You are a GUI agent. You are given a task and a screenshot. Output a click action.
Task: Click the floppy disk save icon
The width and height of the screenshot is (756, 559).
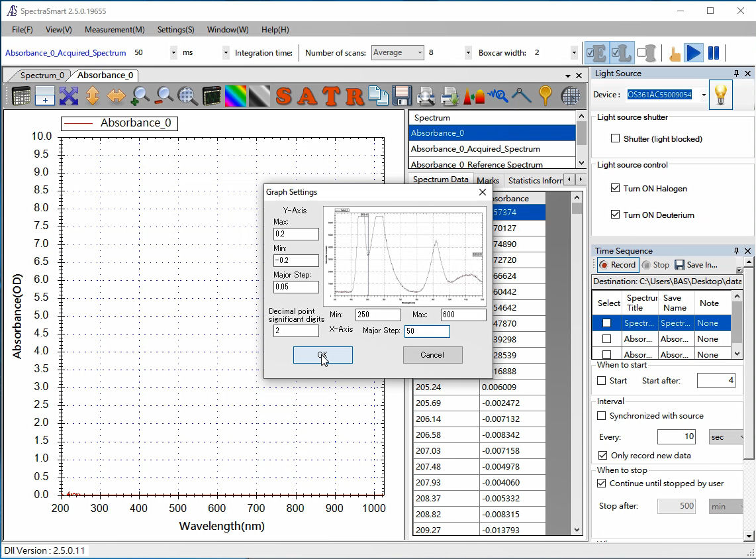pos(402,96)
